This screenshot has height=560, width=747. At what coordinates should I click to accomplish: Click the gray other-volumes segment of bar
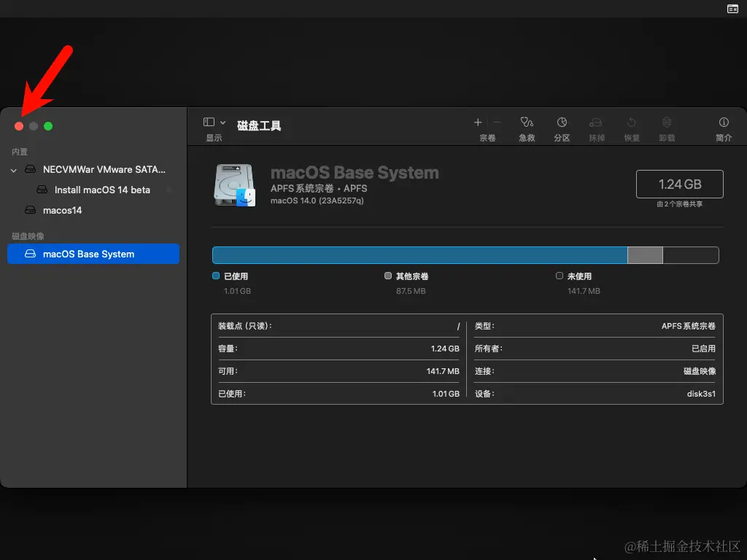tap(645, 255)
